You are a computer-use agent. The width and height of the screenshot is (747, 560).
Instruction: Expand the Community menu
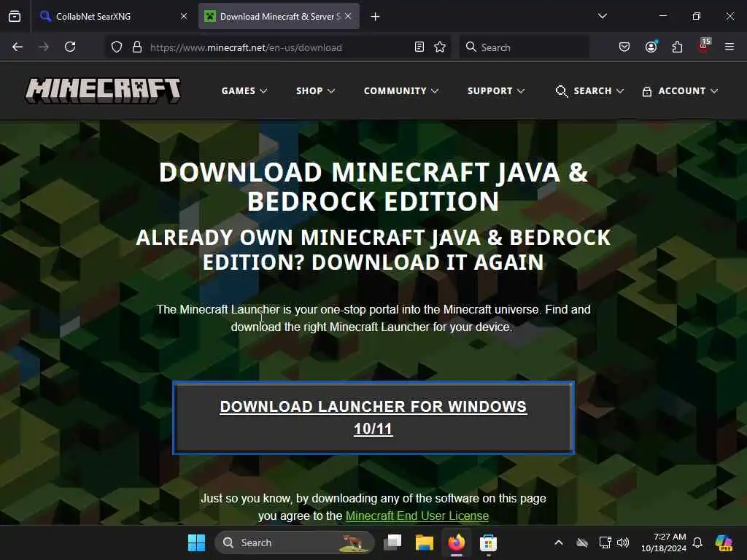(x=401, y=91)
